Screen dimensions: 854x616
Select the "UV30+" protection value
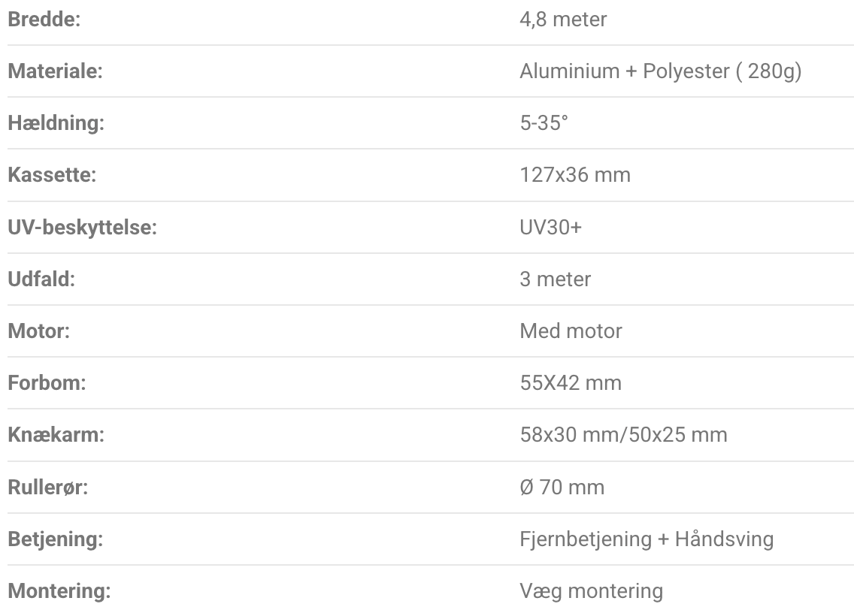click(x=550, y=227)
